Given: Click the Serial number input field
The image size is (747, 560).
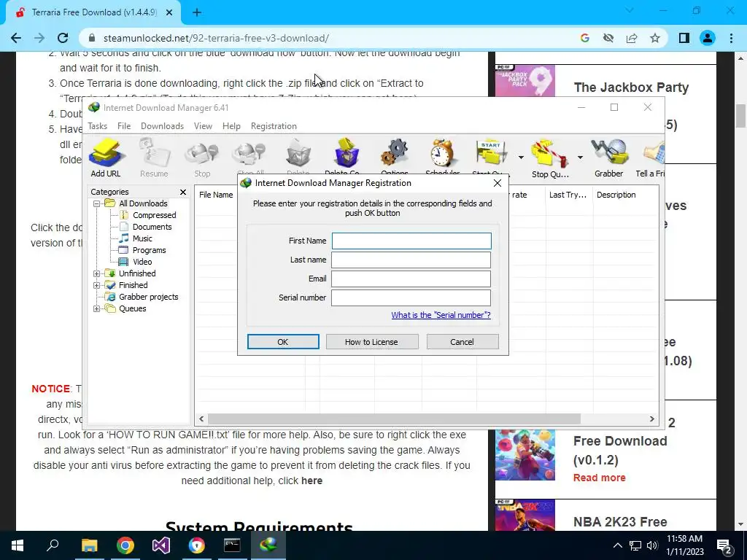Looking at the screenshot, I should tap(411, 298).
